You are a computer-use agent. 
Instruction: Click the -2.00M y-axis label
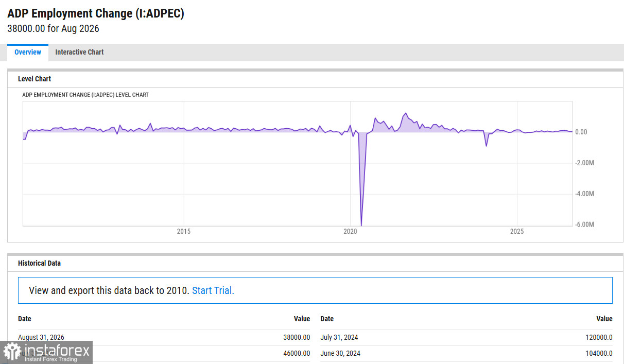coord(584,163)
